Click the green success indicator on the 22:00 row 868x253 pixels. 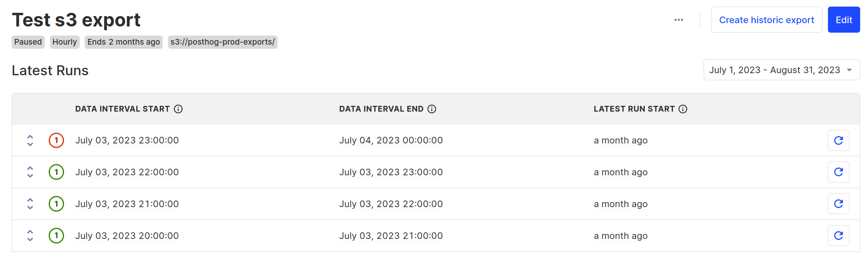[56, 172]
